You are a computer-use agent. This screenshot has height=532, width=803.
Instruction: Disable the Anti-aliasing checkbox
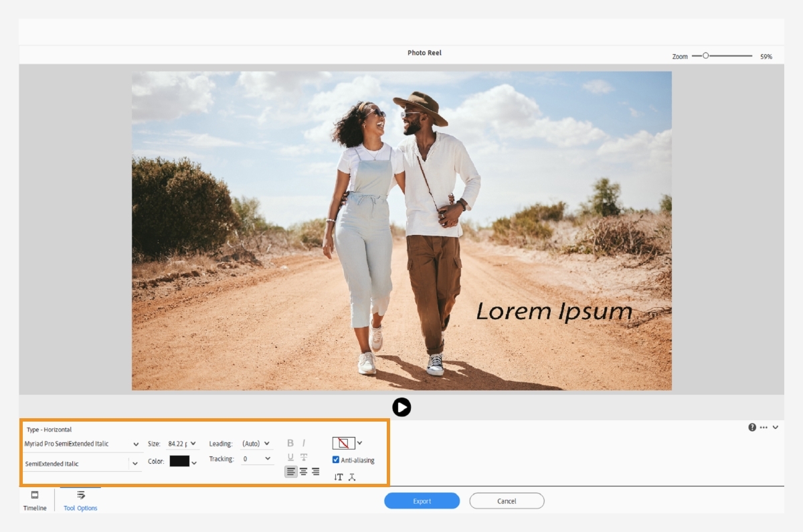pyautogui.click(x=335, y=460)
